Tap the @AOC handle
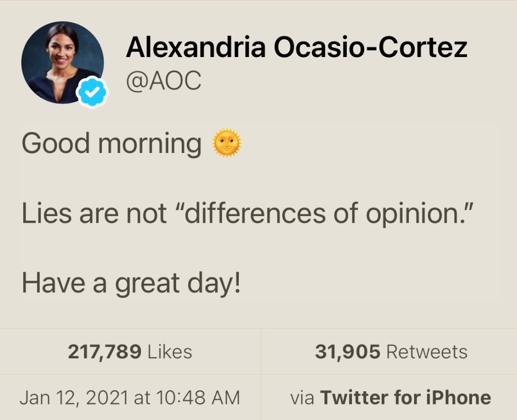Screen dimensions: 517x420 pos(163,81)
